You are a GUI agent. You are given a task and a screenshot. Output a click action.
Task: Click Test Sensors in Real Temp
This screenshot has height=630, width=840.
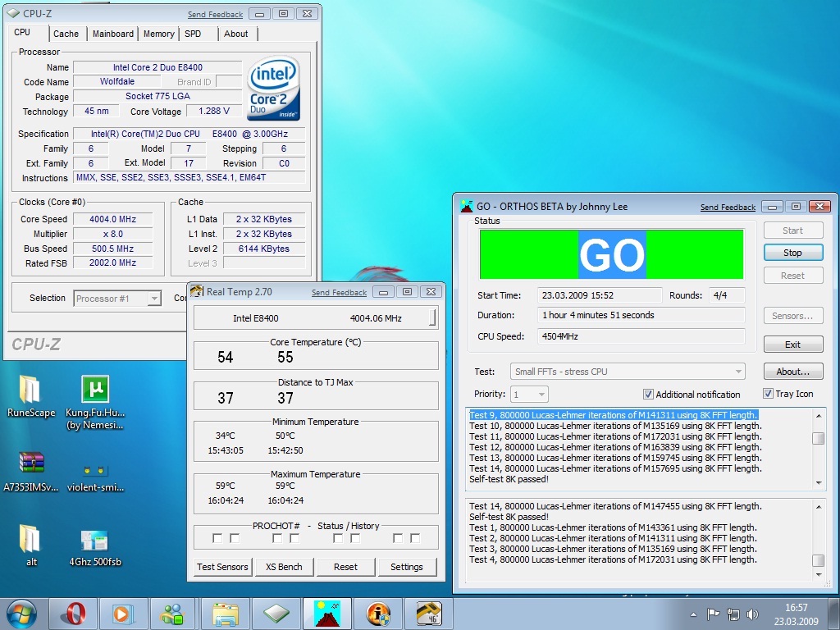(222, 567)
